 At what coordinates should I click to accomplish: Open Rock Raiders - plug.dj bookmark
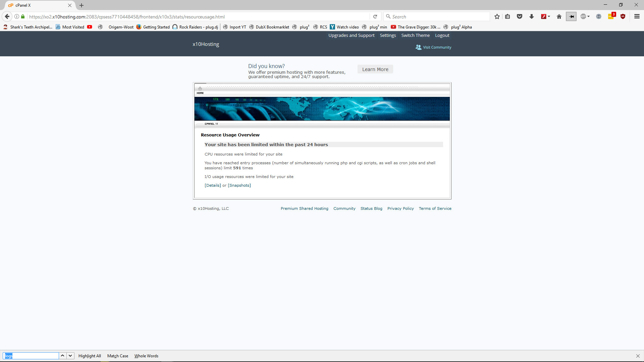click(x=195, y=27)
